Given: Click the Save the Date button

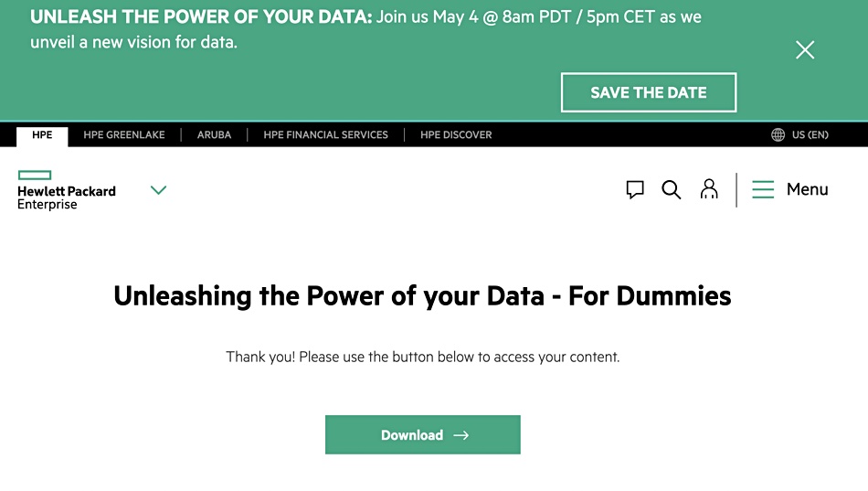Looking at the screenshot, I should 649,92.
